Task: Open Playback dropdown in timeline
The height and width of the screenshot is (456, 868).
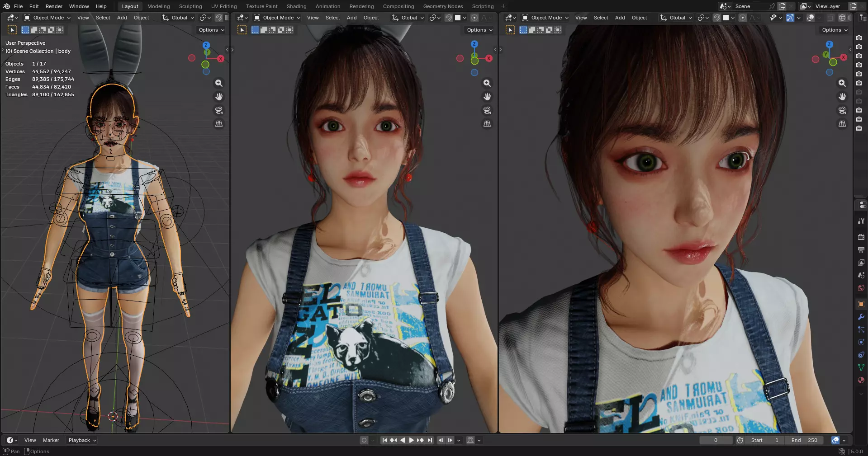Action: (x=82, y=440)
